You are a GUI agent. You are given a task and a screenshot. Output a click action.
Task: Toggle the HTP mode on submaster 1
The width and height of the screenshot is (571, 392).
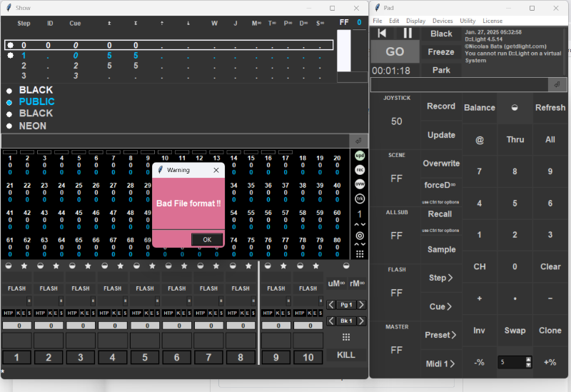coord(9,313)
